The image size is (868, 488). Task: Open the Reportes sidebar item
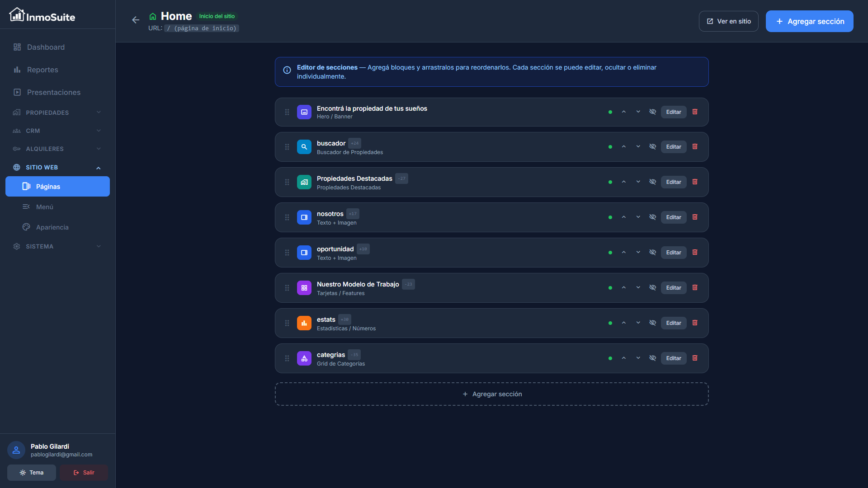pyautogui.click(x=42, y=70)
